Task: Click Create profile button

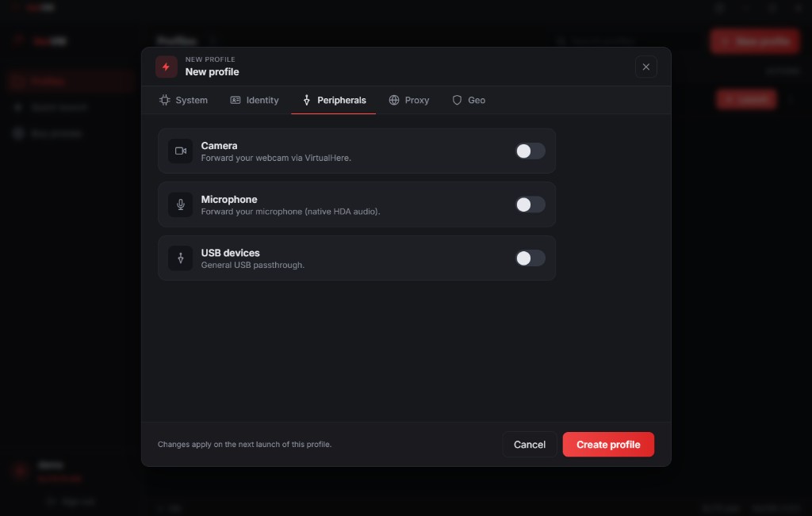Action: point(608,445)
